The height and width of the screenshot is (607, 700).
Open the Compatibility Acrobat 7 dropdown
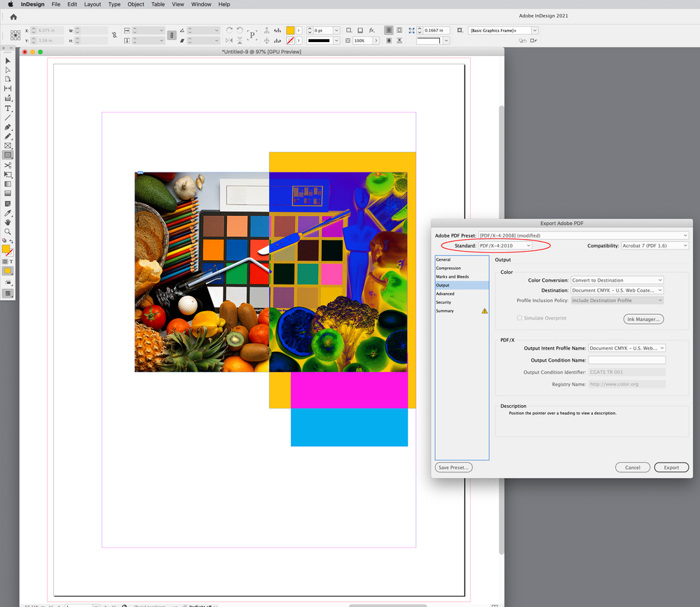click(x=654, y=246)
